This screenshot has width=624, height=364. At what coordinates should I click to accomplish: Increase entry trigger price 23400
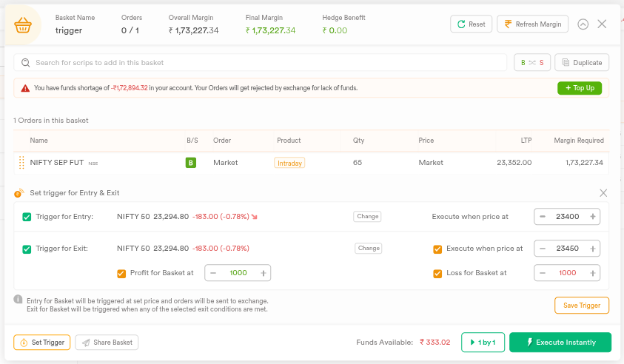(x=593, y=217)
